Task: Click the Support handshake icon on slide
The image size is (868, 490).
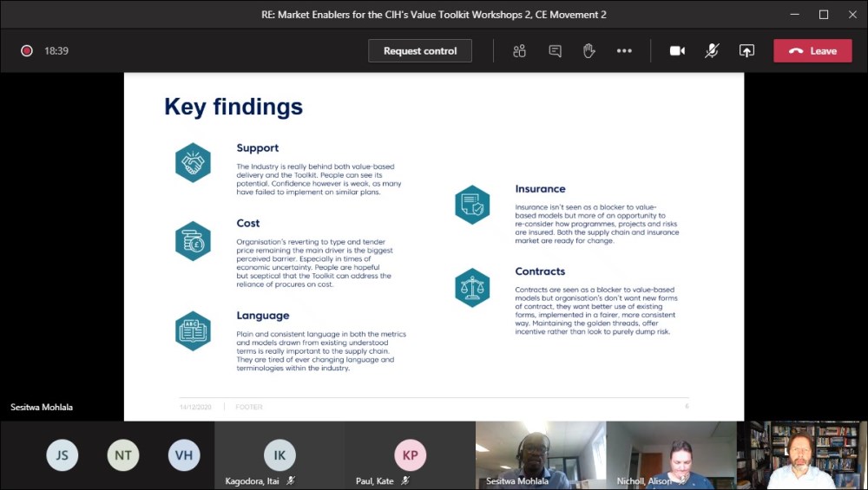Action: [194, 162]
